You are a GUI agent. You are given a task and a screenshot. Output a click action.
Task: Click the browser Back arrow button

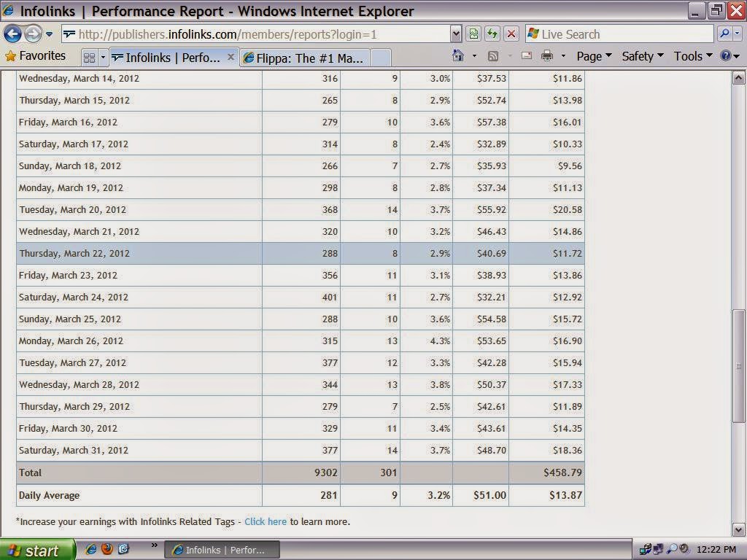click(12, 34)
